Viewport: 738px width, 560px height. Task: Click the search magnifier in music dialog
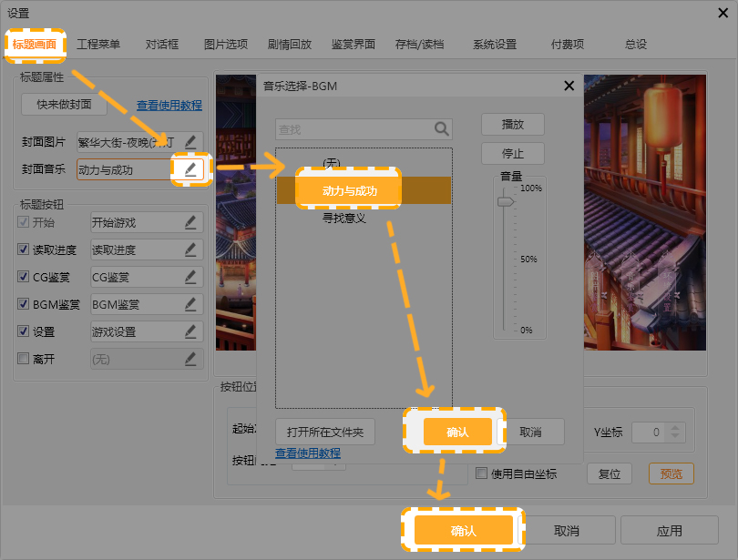click(441, 129)
